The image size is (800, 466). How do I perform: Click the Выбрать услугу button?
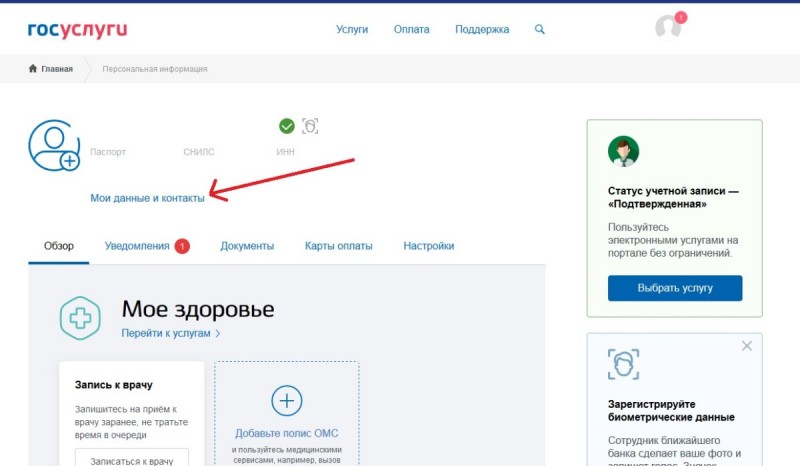tap(675, 288)
